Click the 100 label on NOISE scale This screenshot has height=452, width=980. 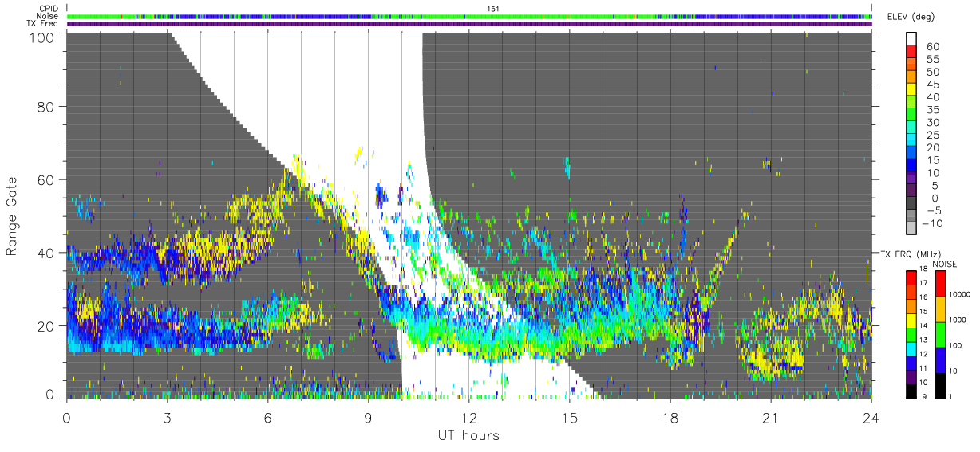pos(955,345)
